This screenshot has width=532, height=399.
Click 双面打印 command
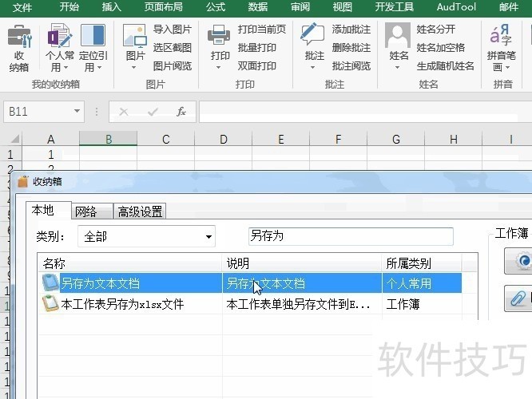[x=257, y=66]
